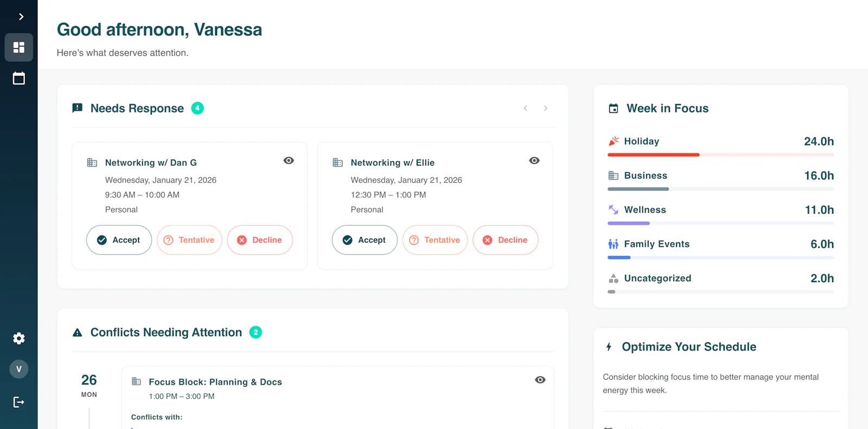
Task: Click the Uncategorized 2.0h value
Action: click(822, 278)
